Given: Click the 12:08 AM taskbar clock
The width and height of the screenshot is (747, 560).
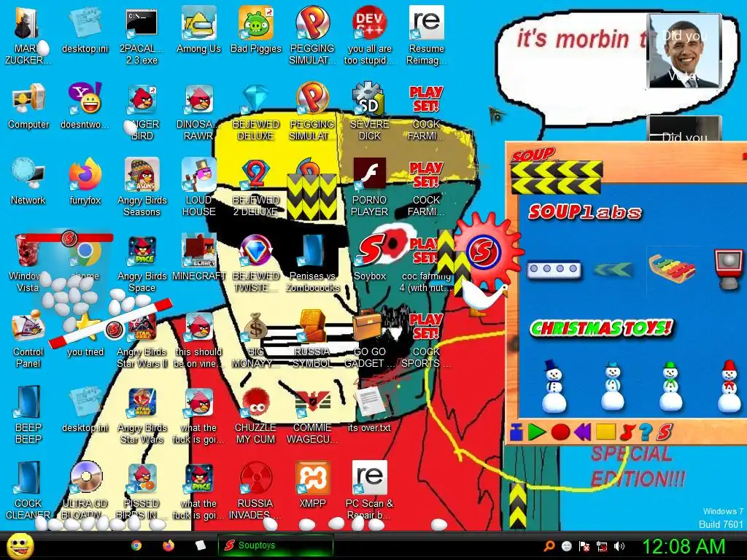Looking at the screenshot, I should (684, 546).
